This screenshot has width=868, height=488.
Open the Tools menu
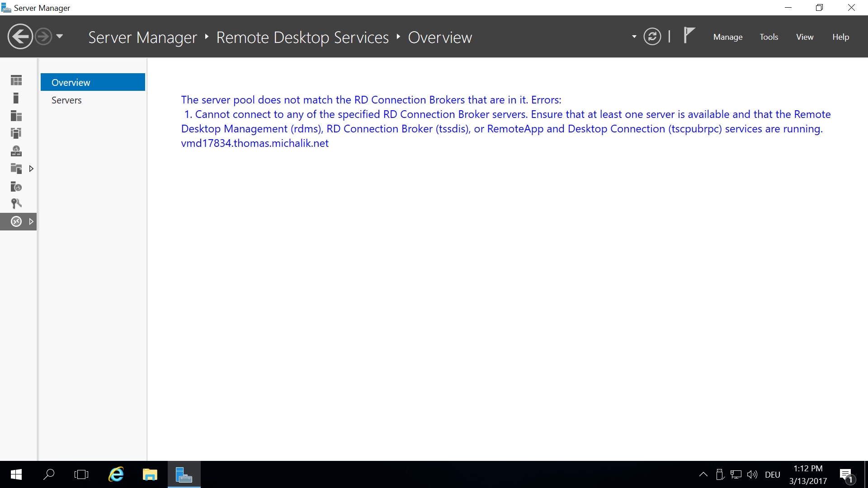tap(769, 37)
